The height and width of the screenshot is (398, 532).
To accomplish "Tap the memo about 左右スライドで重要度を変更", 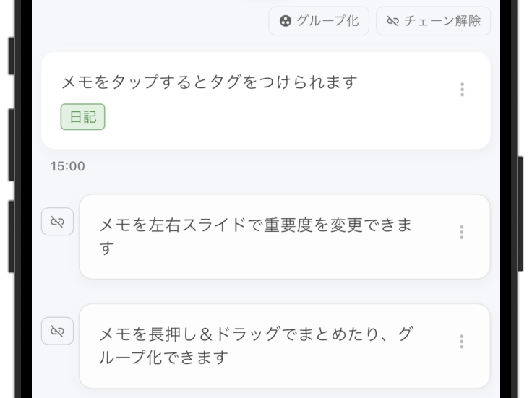I will (285, 237).
